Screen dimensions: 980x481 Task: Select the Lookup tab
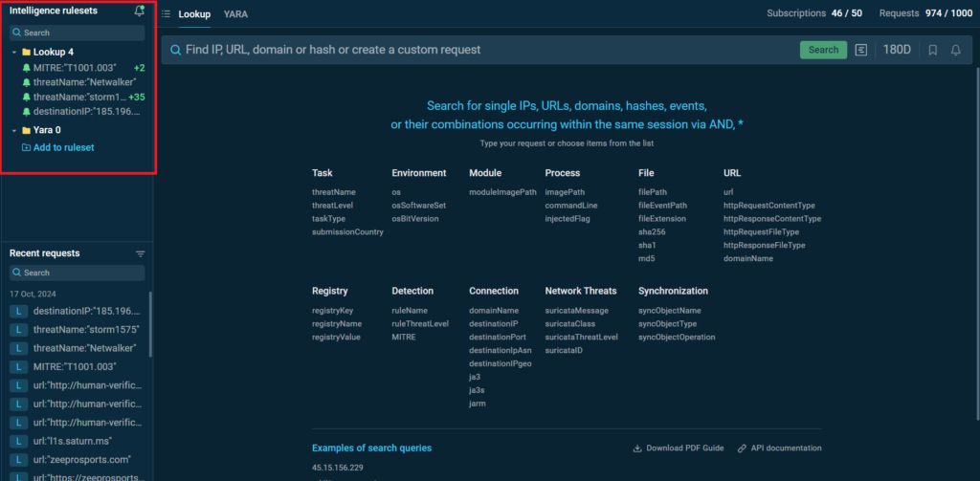[x=194, y=14]
